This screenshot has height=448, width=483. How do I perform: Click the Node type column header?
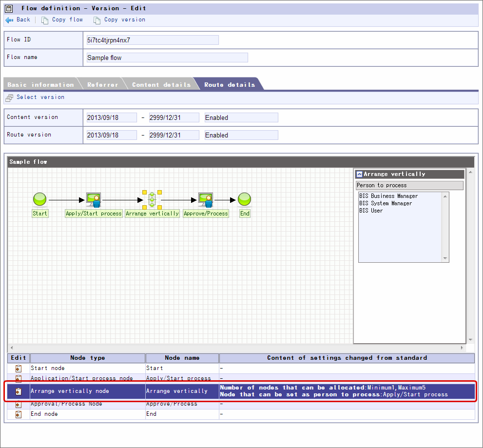(x=88, y=358)
